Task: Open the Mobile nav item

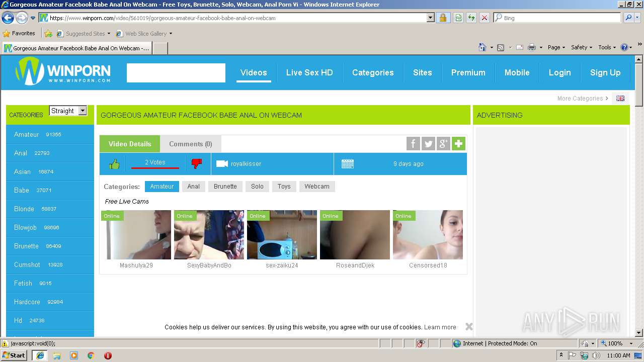Action: pyautogui.click(x=517, y=72)
